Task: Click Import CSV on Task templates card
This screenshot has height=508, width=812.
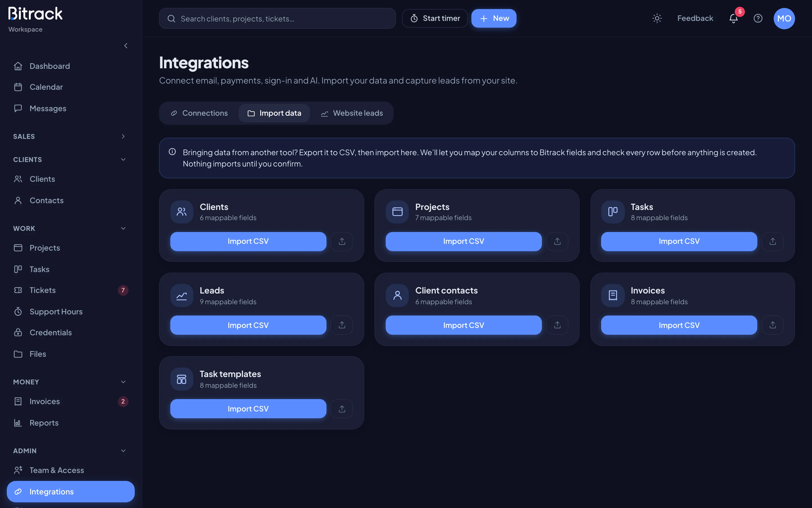Action: pos(248,409)
